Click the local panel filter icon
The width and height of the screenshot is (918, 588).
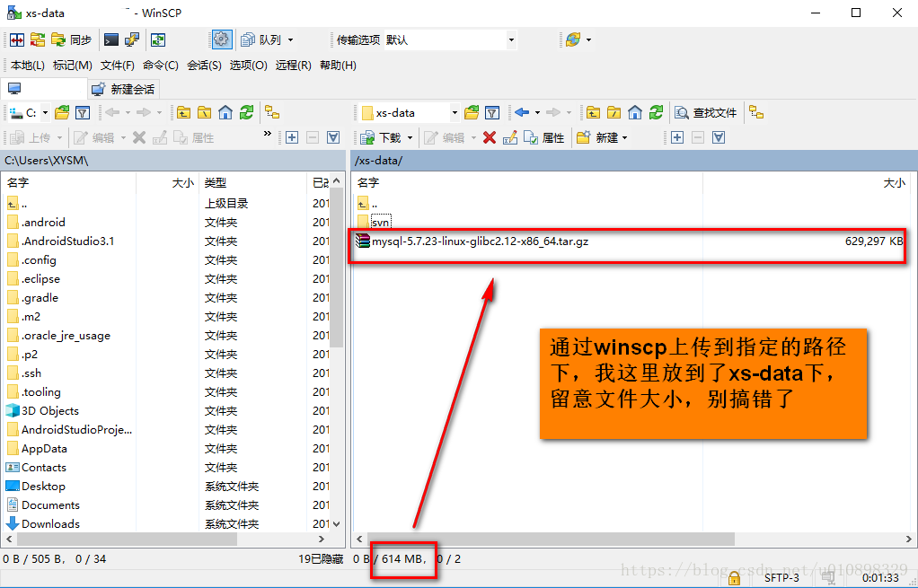(x=84, y=112)
